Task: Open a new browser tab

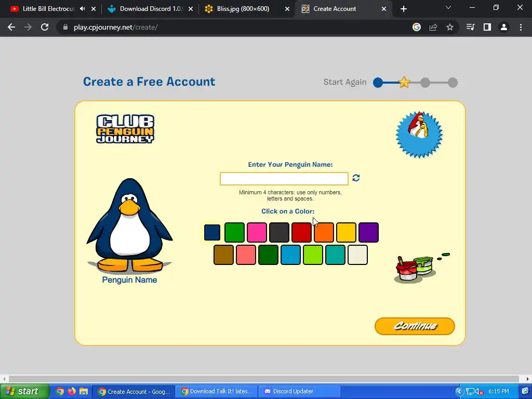Action: tap(403, 9)
